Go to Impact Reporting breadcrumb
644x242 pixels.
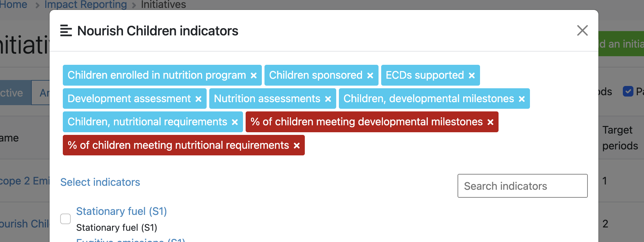click(86, 5)
